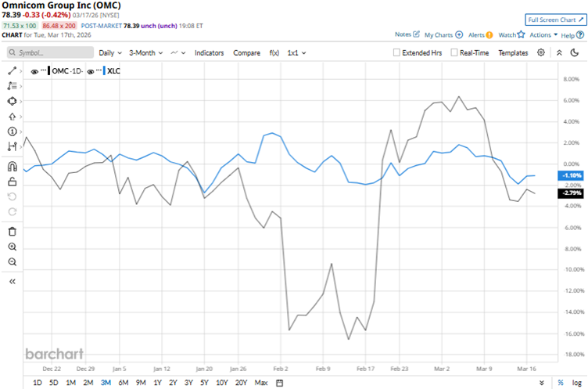Select the 5Y range
The height and width of the screenshot is (389, 588).
click(204, 383)
